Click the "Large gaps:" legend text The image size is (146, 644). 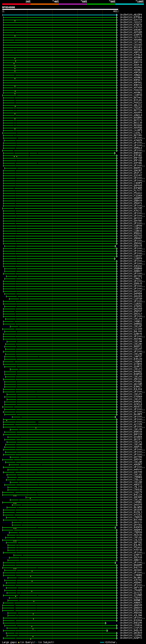click(10, 642)
